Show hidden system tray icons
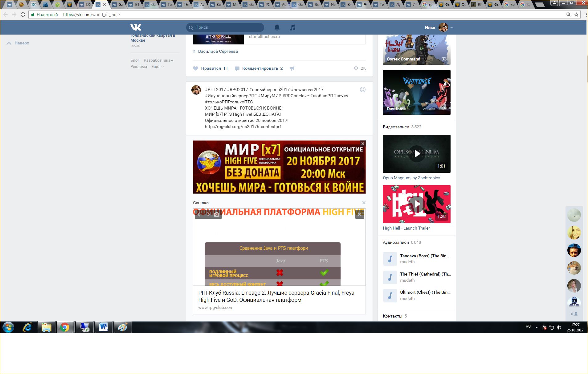Screen dimensions: 588x374 pyautogui.click(x=537, y=327)
